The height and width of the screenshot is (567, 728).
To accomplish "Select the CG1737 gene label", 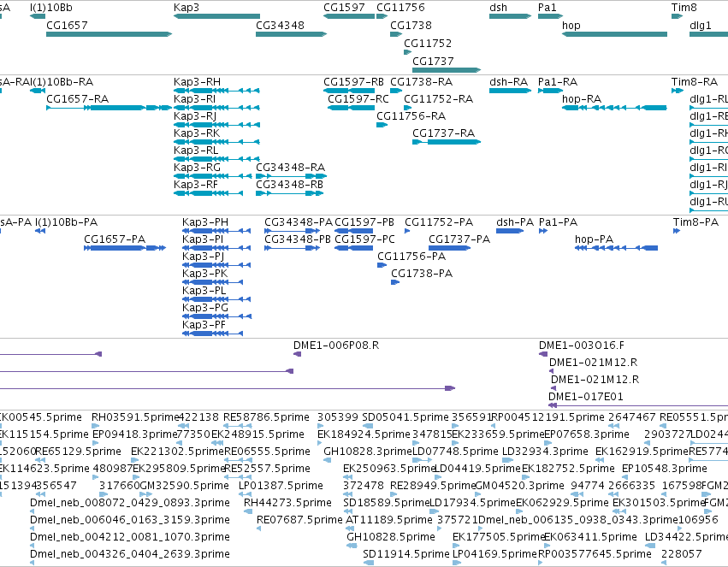I will pyautogui.click(x=433, y=62).
